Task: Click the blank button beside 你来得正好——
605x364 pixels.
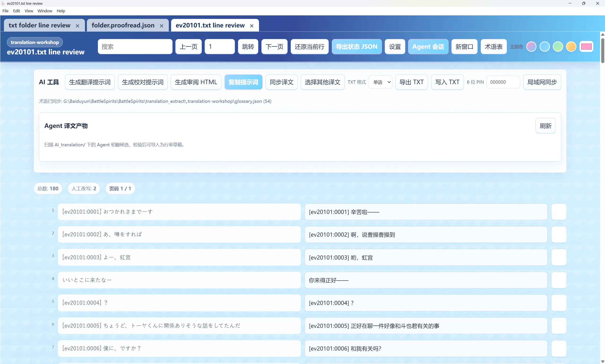Action: click(559, 280)
